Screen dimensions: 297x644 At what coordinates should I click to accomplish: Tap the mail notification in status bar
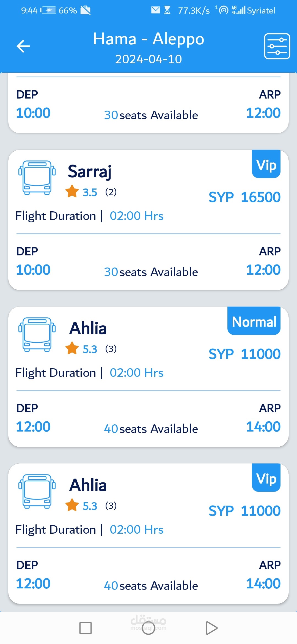coord(156,10)
